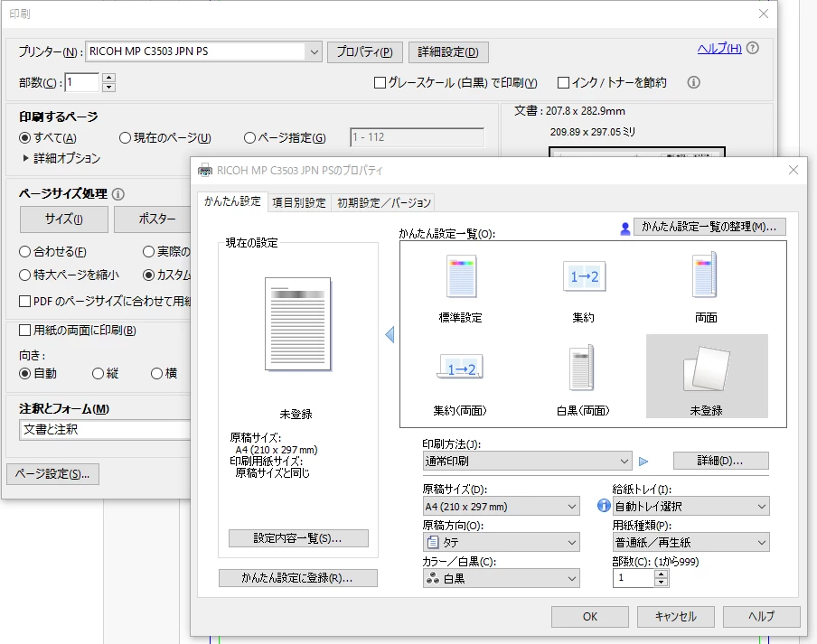Select the 特大ページを縮小 radio button

pos(24,275)
